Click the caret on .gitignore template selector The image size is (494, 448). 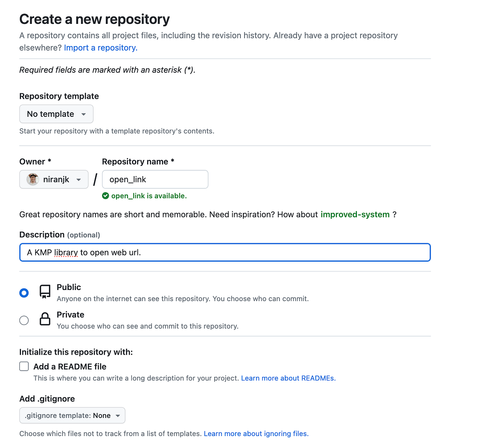[x=119, y=416]
